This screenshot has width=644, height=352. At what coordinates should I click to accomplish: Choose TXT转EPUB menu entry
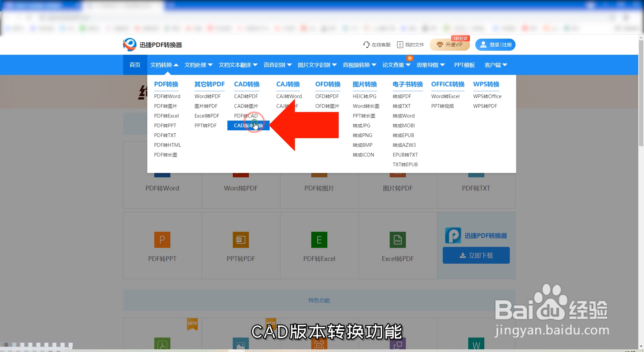(405, 165)
